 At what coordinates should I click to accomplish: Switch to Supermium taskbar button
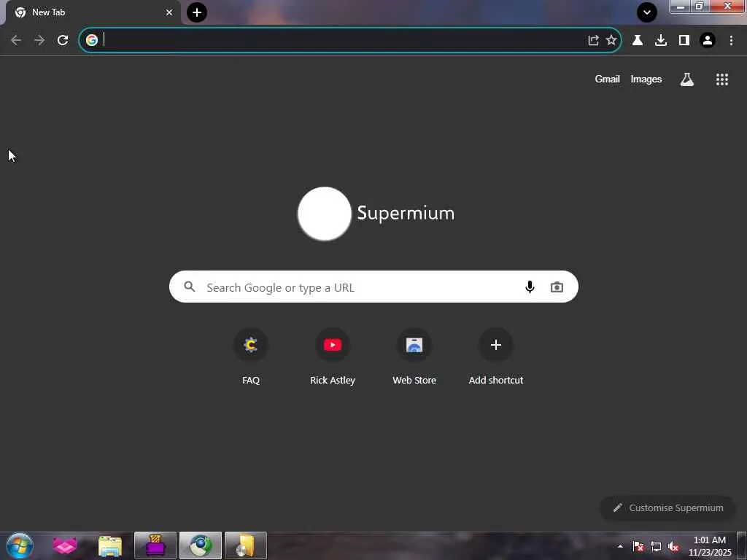(x=201, y=545)
